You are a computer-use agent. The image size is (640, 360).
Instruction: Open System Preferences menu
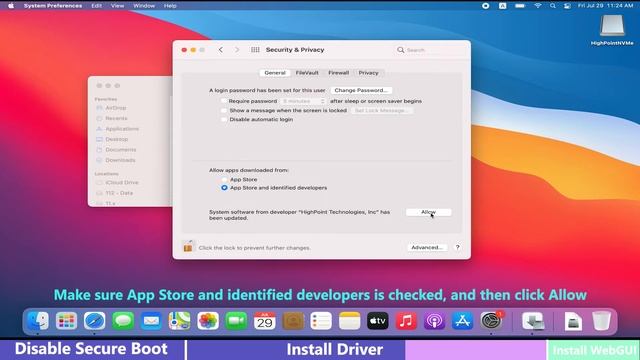pyautogui.click(x=53, y=6)
